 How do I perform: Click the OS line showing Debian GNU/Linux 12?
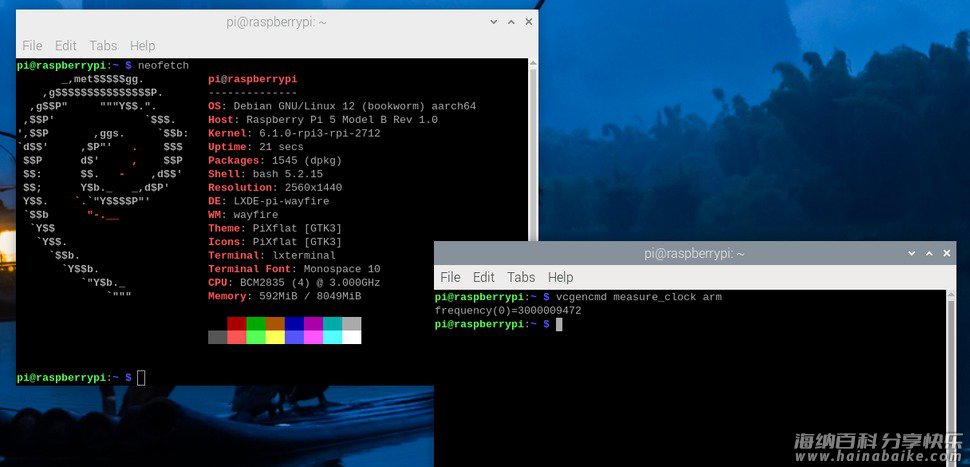(342, 106)
